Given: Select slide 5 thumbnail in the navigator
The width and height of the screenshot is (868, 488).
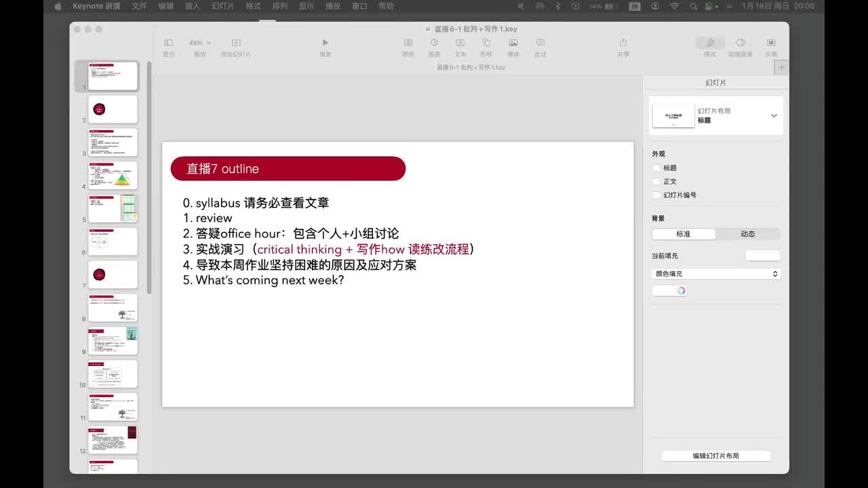Looking at the screenshot, I should click(113, 208).
